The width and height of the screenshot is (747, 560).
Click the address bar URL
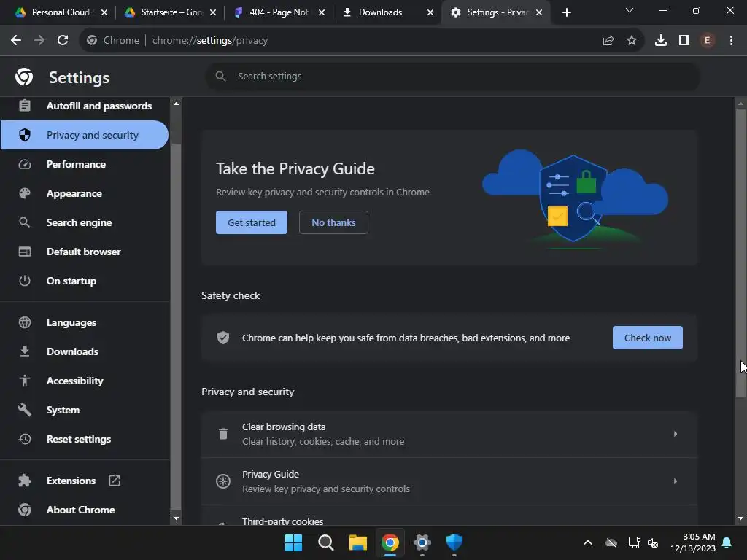209,41
